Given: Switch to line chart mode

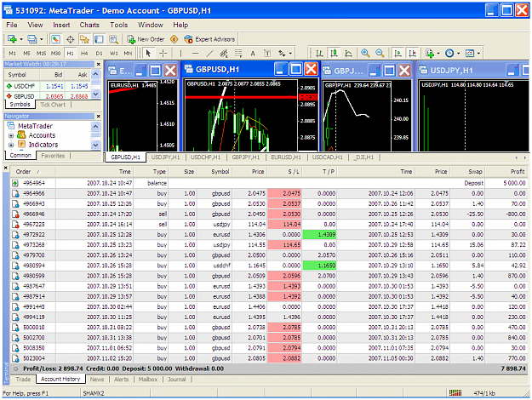Looking at the screenshot, I should [348, 54].
